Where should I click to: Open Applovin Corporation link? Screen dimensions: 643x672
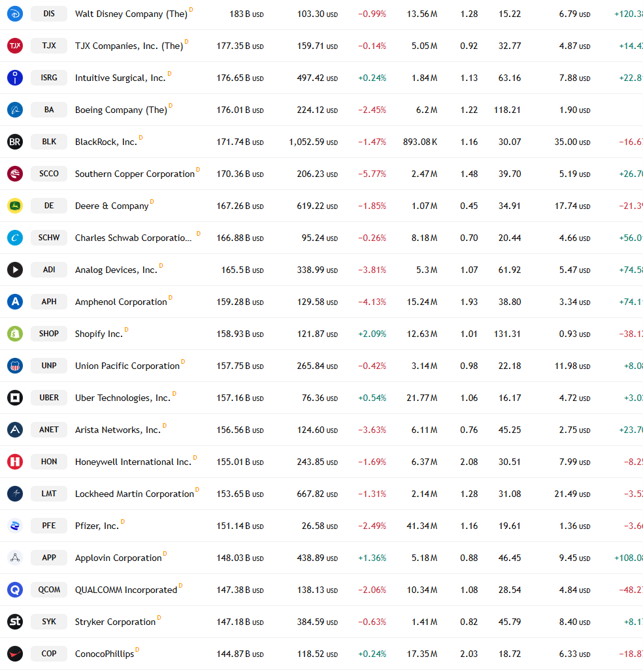(118, 558)
